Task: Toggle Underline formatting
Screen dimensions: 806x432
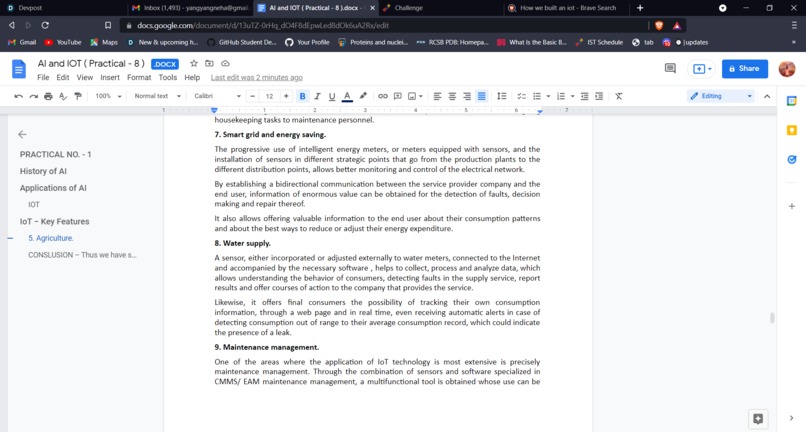Action: (332, 96)
